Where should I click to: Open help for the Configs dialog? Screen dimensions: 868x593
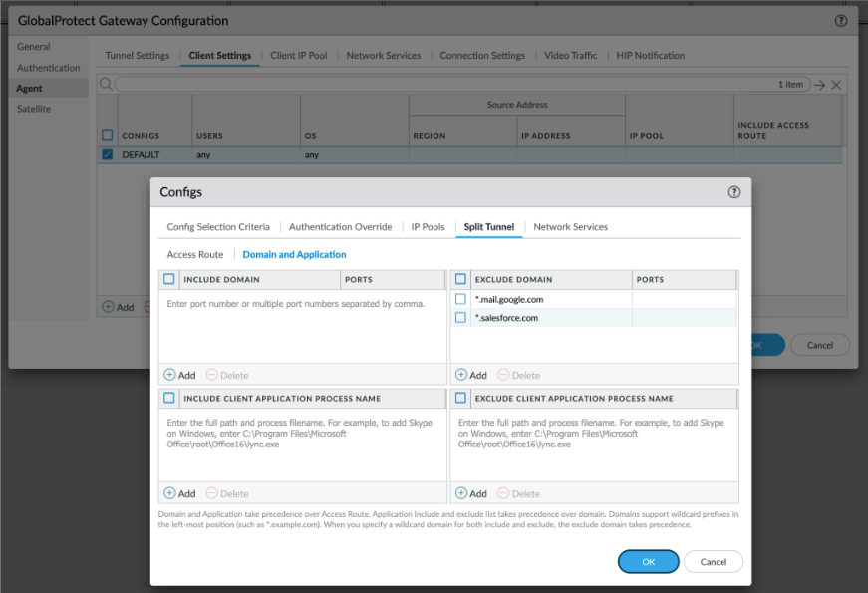[734, 192]
